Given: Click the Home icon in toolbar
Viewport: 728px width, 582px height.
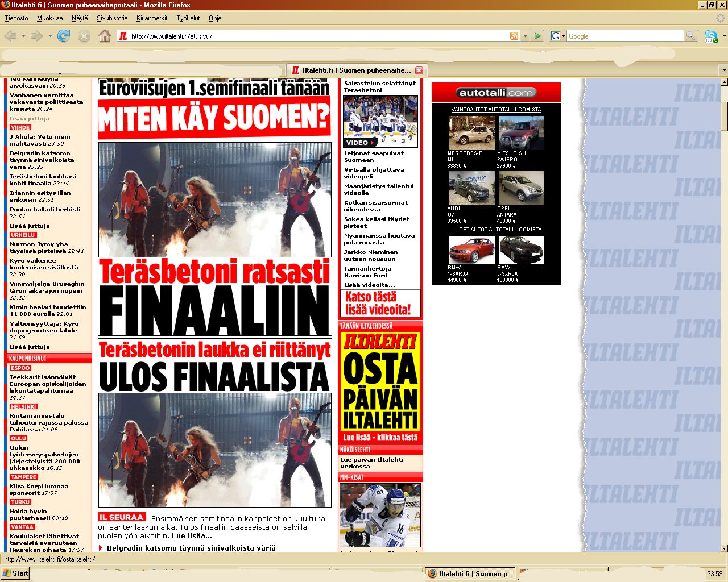Looking at the screenshot, I should coord(105,36).
